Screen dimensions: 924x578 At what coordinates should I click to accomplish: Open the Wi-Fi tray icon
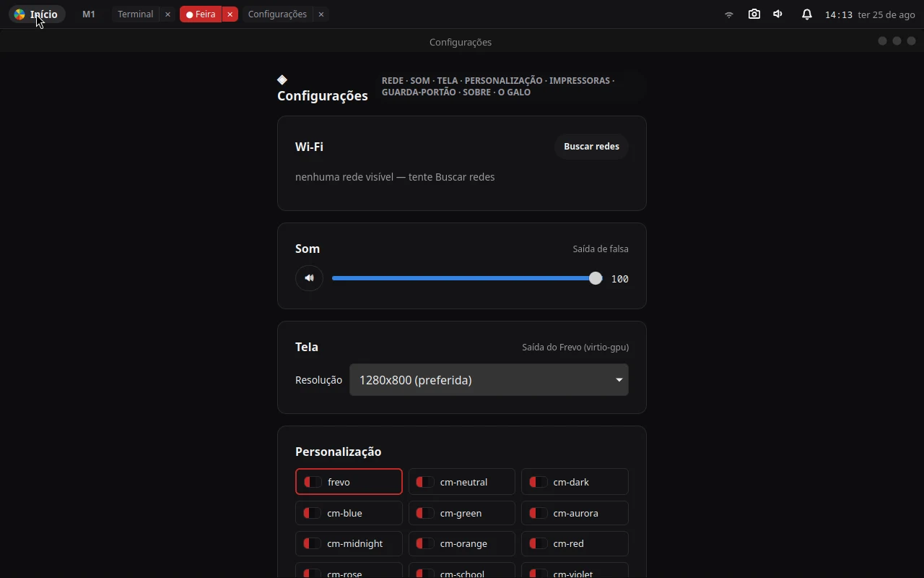pos(729,14)
